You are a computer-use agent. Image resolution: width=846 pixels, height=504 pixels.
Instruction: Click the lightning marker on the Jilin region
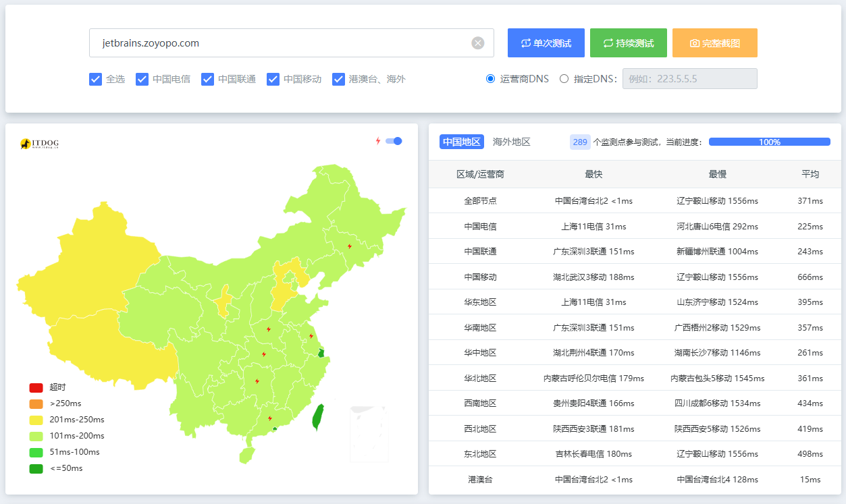(x=350, y=246)
